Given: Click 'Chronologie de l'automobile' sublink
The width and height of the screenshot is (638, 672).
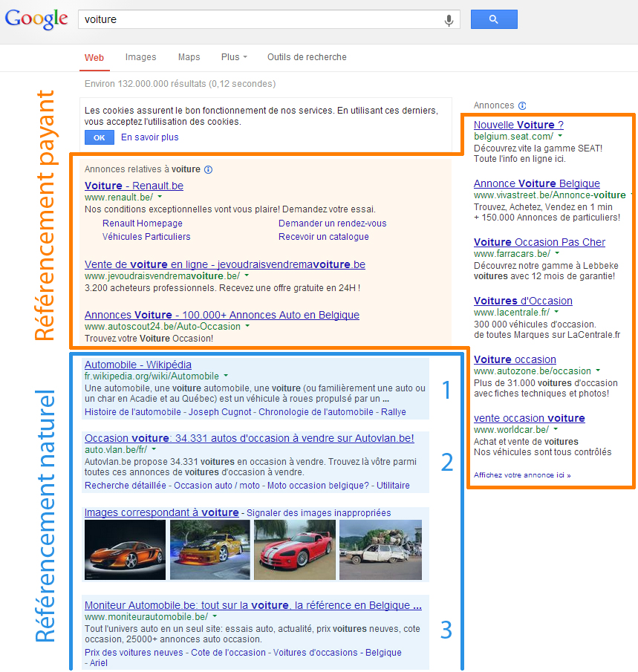Looking at the screenshot, I should click(x=316, y=412).
